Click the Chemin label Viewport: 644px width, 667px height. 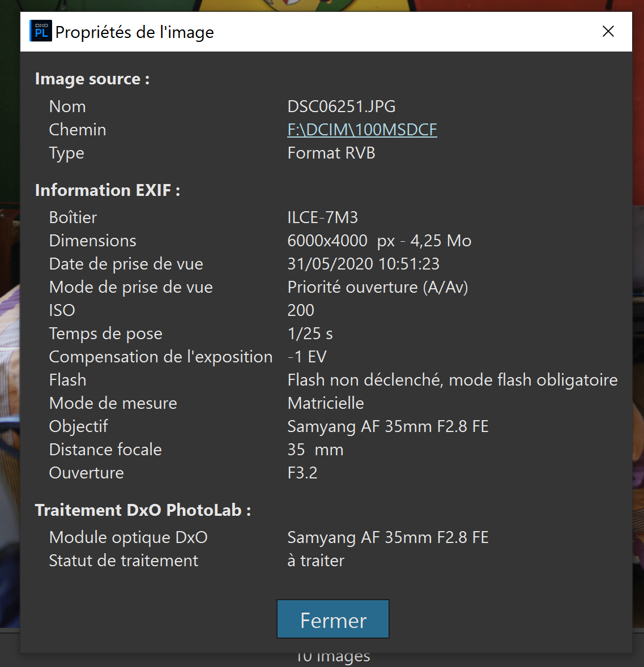(78, 130)
